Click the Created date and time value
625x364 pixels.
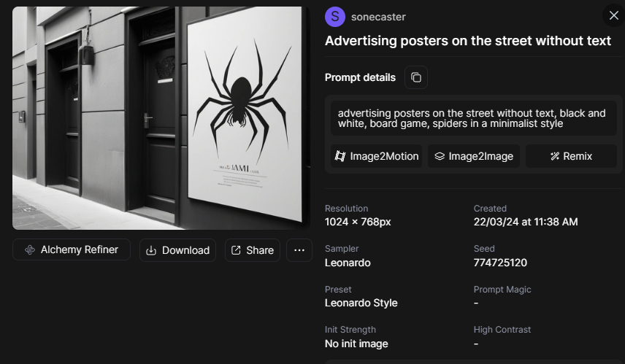(x=525, y=222)
